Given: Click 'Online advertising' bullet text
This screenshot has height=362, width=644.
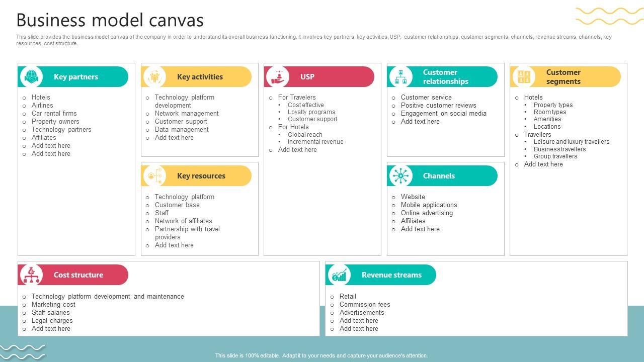Looking at the screenshot, I should pyautogui.click(x=427, y=213).
